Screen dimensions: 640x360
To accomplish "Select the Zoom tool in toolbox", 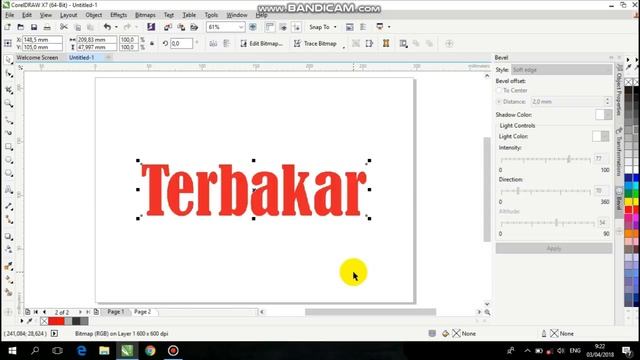I will tap(9, 104).
